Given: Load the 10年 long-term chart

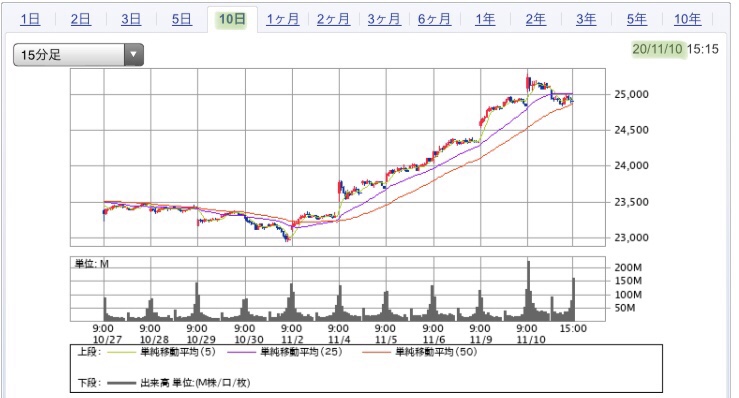Looking at the screenshot, I should 688,19.
